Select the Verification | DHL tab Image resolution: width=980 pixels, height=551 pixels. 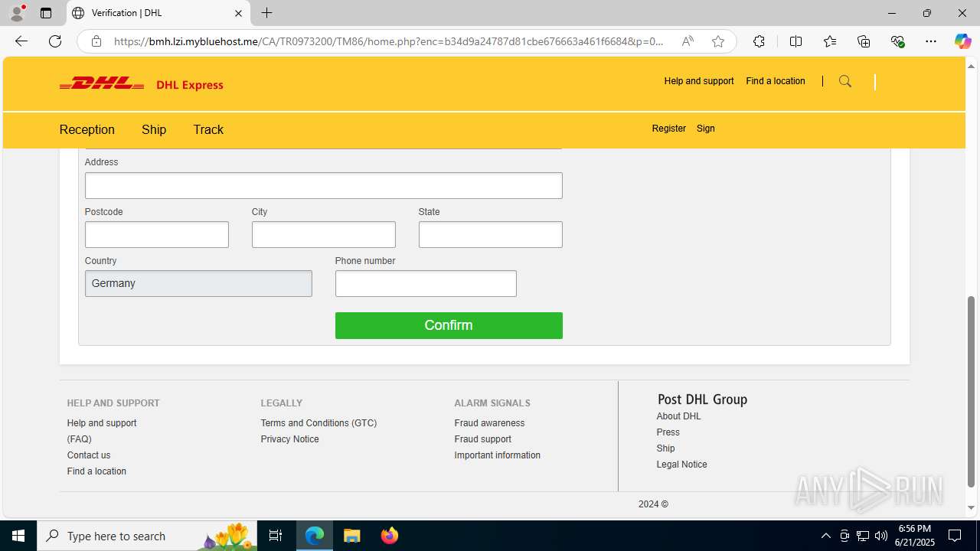(158, 13)
